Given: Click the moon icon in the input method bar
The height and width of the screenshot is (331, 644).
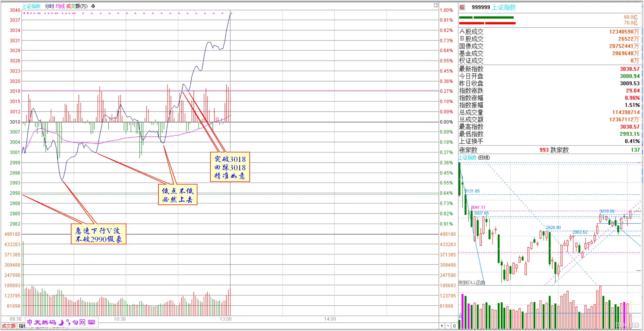Looking at the screenshot, I should (x=61, y=322).
